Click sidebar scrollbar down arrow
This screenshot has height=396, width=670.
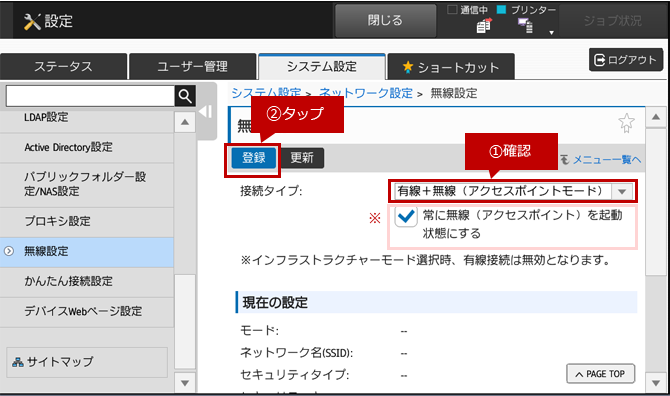point(185,383)
